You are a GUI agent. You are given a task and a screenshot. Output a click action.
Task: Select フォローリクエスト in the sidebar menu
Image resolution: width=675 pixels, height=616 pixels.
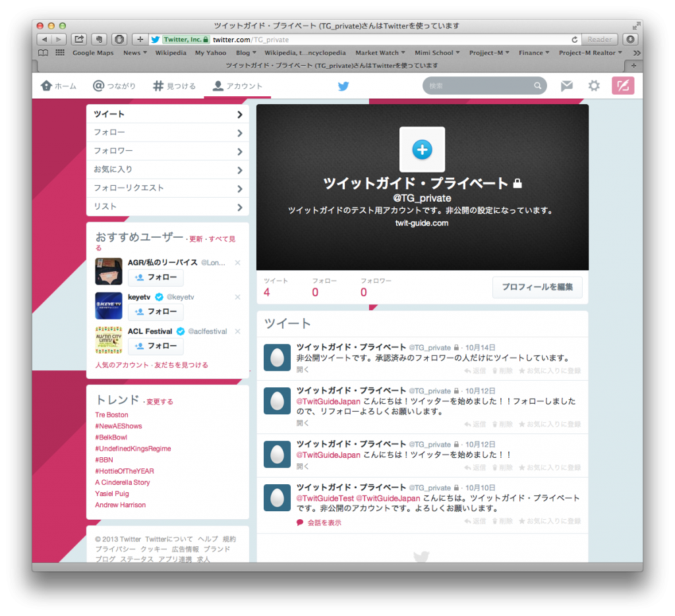(x=167, y=188)
